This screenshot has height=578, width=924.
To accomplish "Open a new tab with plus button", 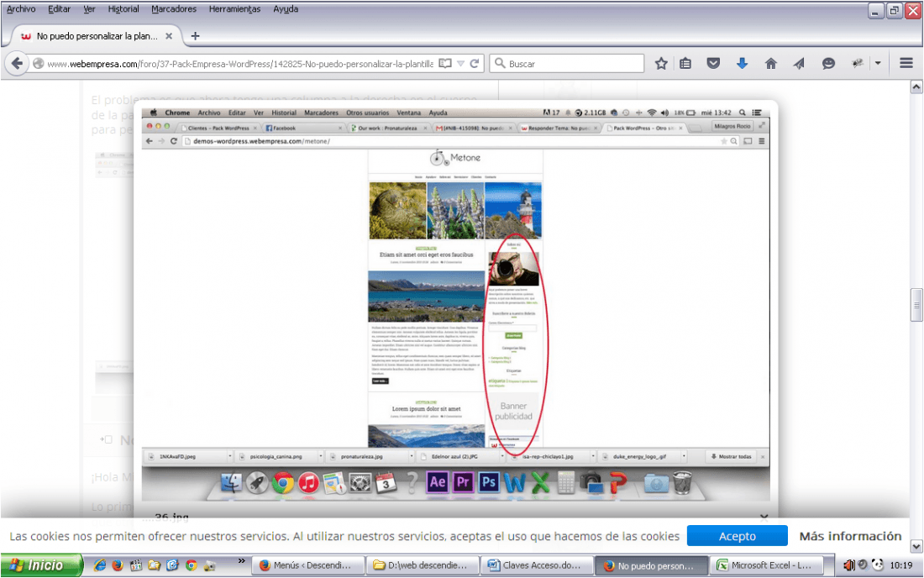I will (195, 36).
